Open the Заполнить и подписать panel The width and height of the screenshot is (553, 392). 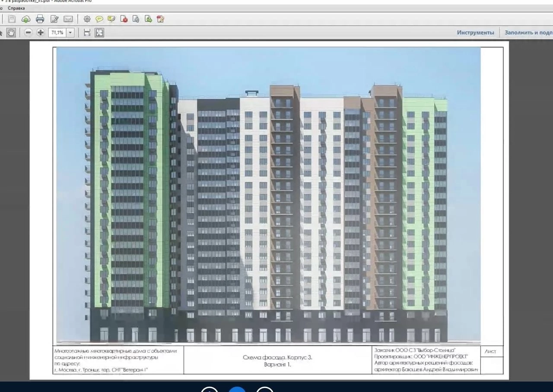click(x=528, y=32)
